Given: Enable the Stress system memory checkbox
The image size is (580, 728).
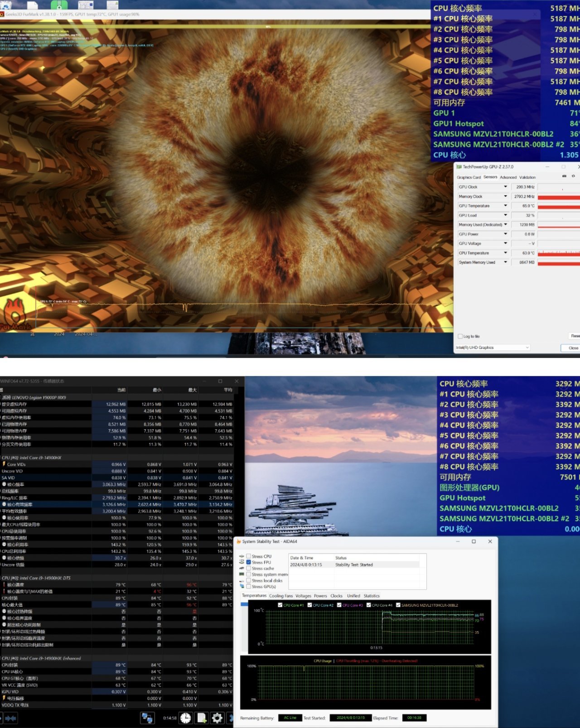Looking at the screenshot, I should coord(248,574).
